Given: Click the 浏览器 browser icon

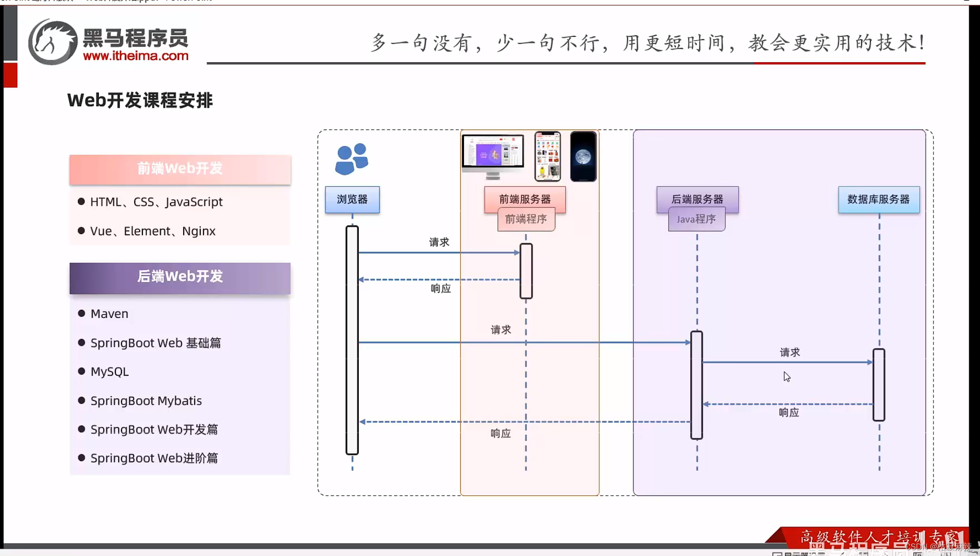Looking at the screenshot, I should (352, 199).
